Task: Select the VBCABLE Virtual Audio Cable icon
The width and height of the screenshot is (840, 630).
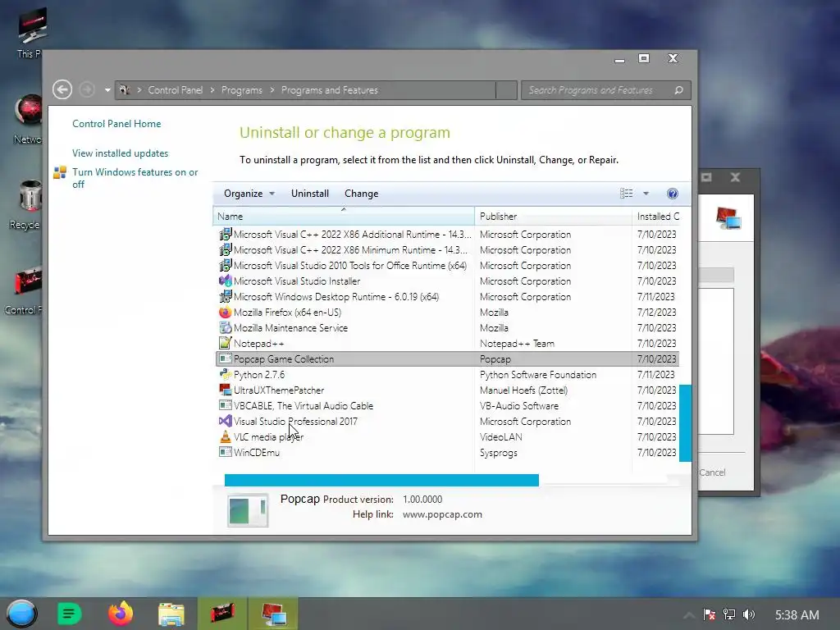Action: coord(226,405)
